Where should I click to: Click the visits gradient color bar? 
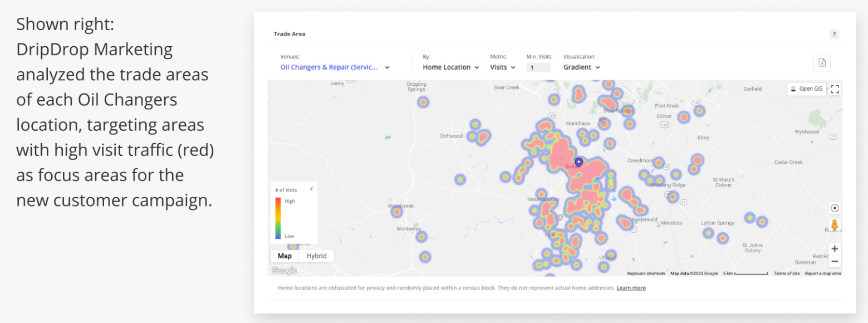(x=278, y=218)
